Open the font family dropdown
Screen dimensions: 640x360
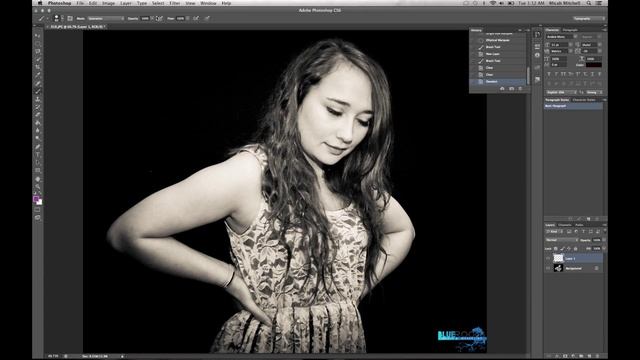coord(561,37)
